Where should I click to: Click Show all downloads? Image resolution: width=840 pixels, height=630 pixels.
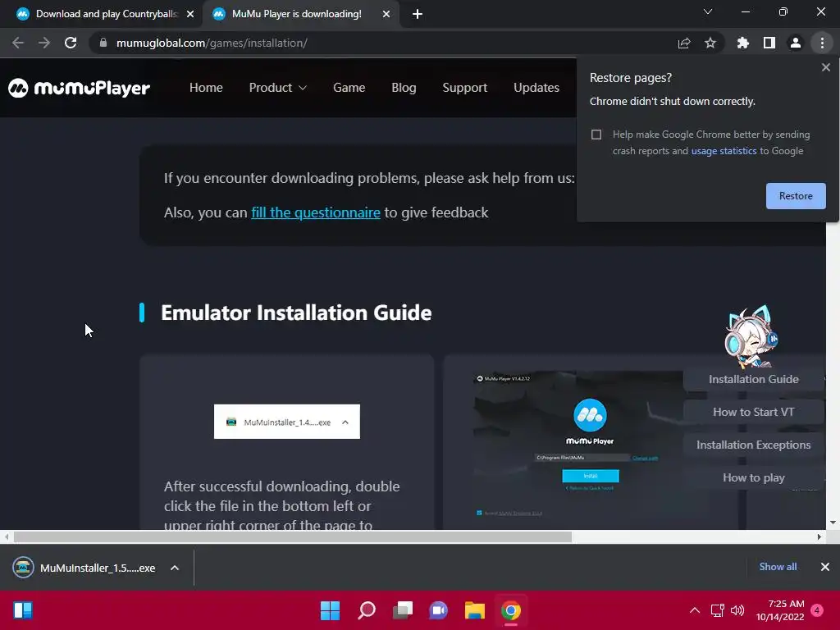[x=778, y=567]
